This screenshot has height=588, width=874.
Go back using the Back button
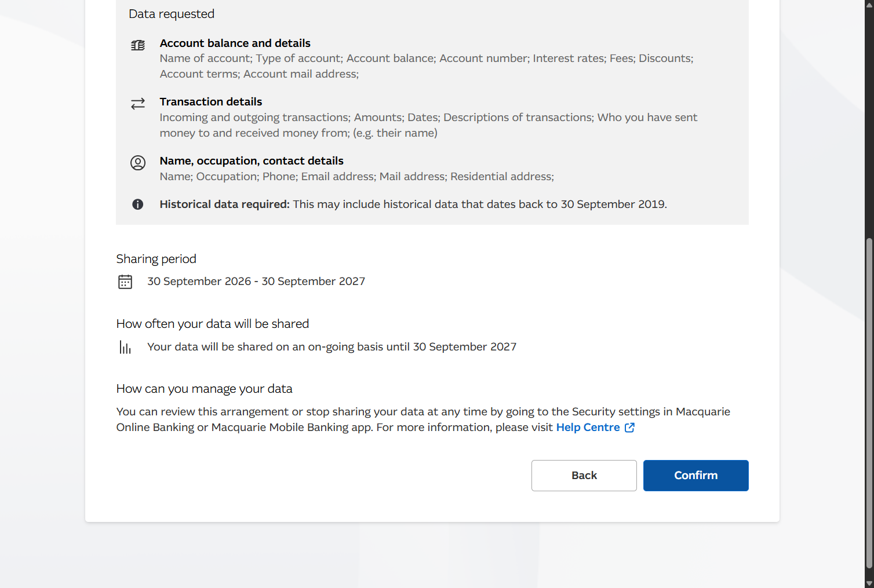(584, 476)
